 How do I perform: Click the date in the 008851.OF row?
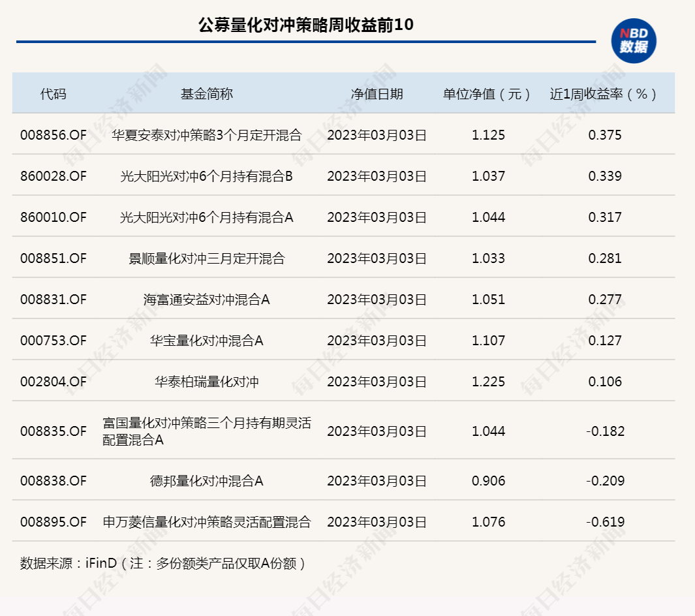coord(377,258)
